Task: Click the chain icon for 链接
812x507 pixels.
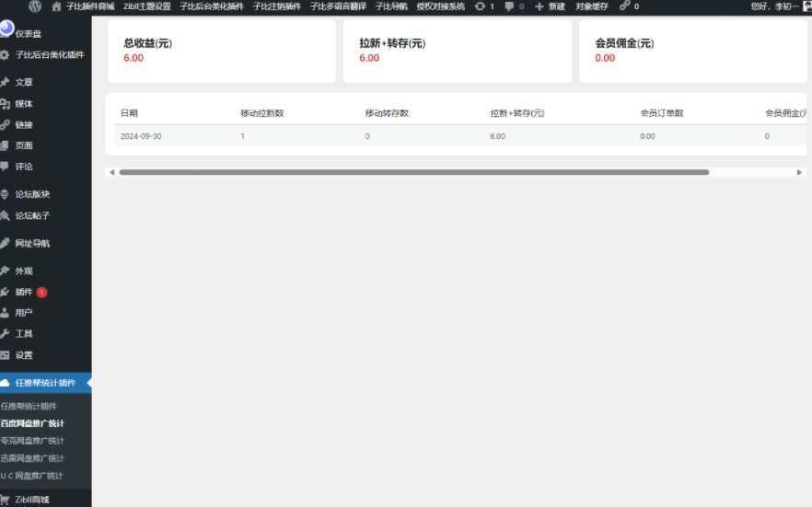Action: (x=5, y=124)
